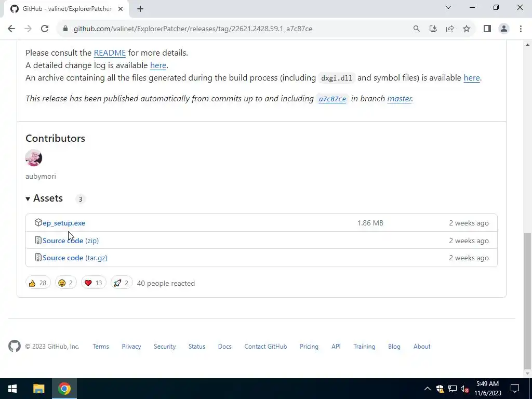Image resolution: width=532 pixels, height=399 pixels.
Task: Click the 40 people reacted text
Action: click(x=166, y=283)
